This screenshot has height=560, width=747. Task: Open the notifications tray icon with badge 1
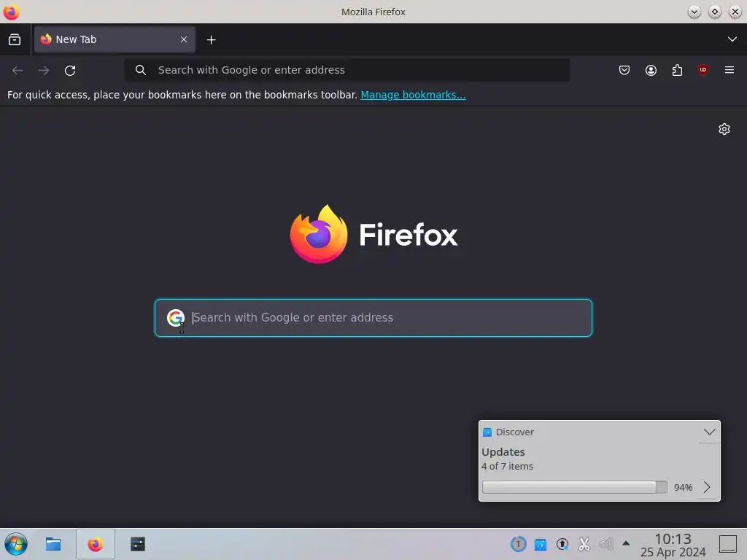[x=518, y=544]
